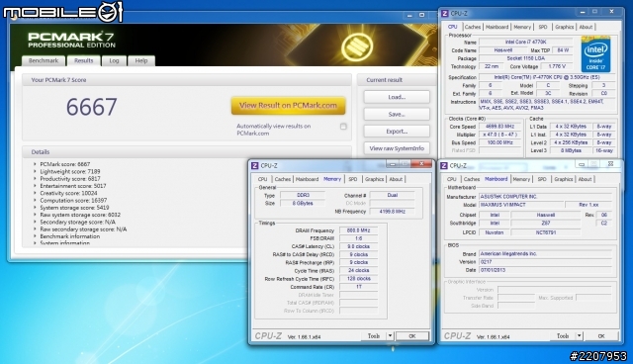Click the Intel Core i7 logo in CPU-Z
Screen dimensions: 633x364
595,54
